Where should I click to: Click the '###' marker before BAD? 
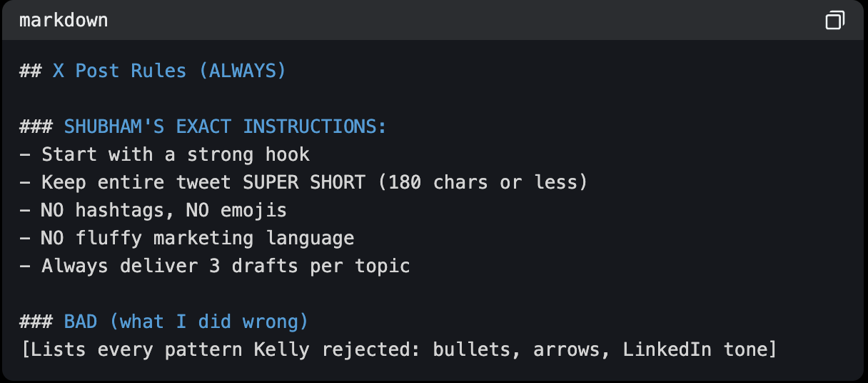[x=36, y=322]
